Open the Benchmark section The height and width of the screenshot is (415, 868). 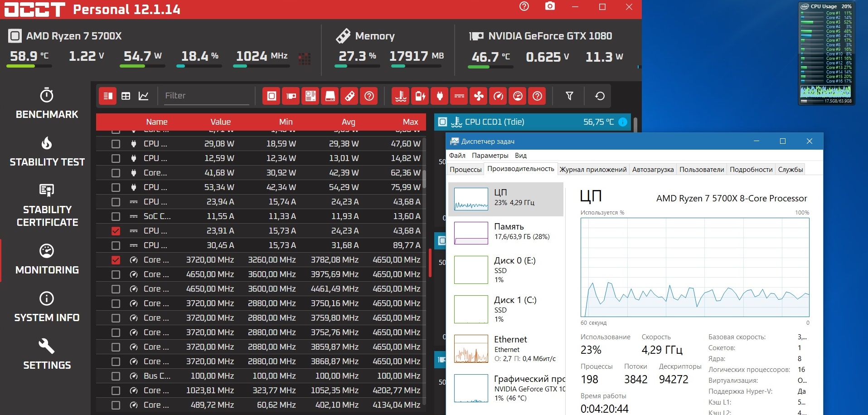[47, 104]
